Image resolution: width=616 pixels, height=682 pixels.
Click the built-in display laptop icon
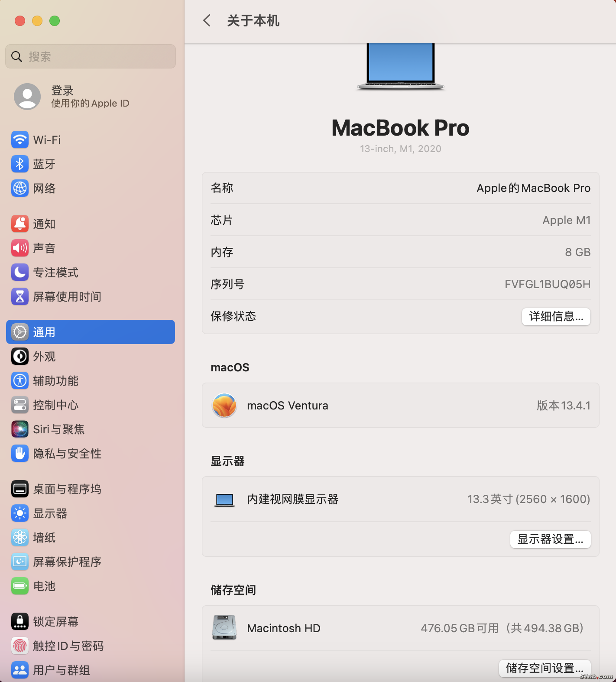(x=224, y=500)
